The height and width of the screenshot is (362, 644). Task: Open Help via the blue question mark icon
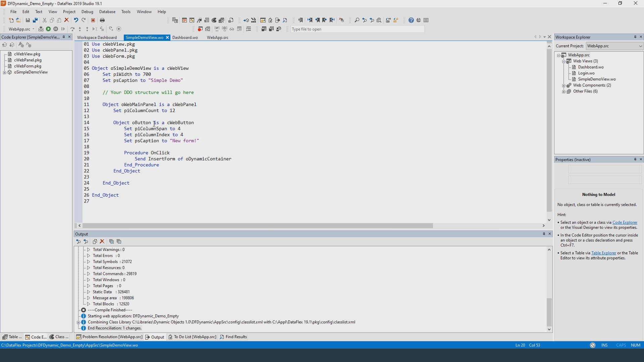point(411,20)
